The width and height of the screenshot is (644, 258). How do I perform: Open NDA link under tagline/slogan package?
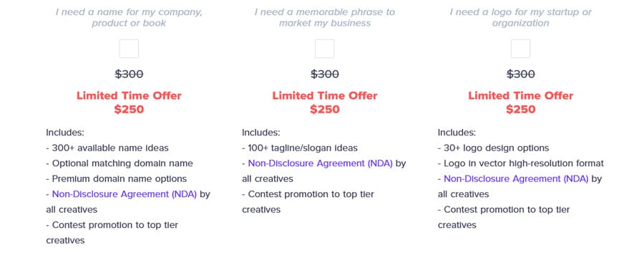pos(321,163)
